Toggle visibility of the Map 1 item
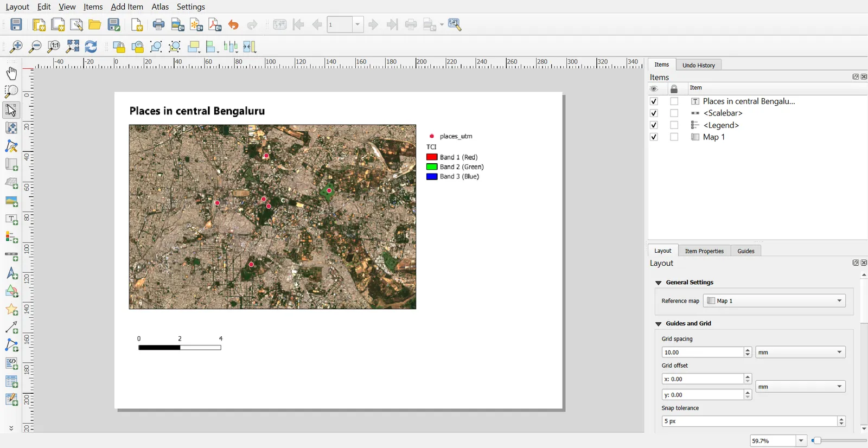The image size is (868, 448). [654, 137]
